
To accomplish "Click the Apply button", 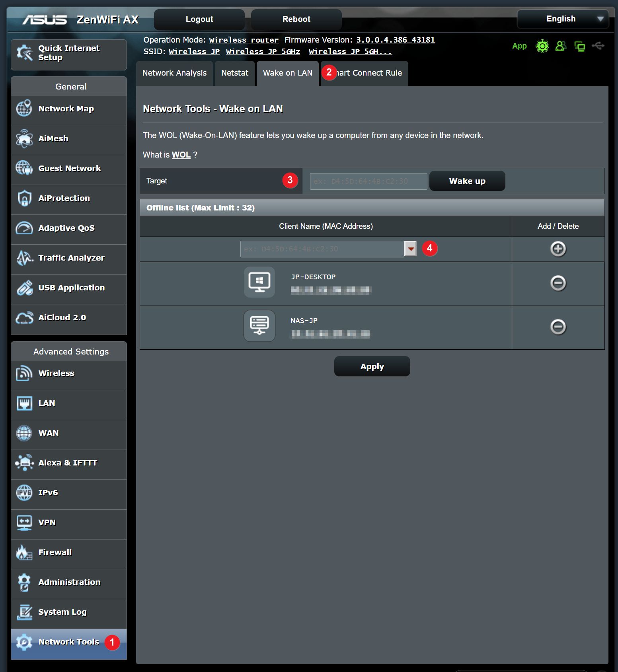I will 372,366.
